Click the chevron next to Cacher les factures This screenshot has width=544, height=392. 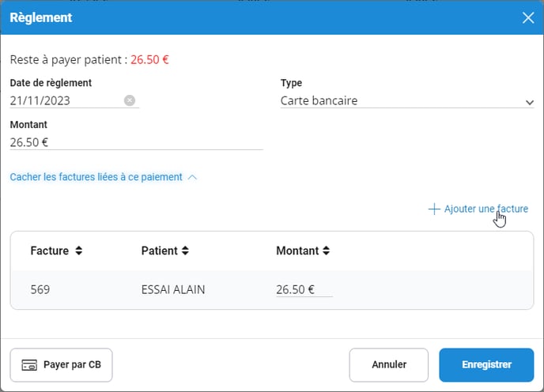[x=192, y=177]
